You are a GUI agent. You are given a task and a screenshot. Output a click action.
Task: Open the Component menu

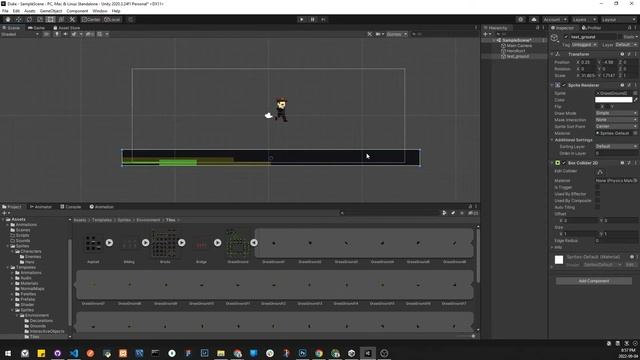click(77, 11)
